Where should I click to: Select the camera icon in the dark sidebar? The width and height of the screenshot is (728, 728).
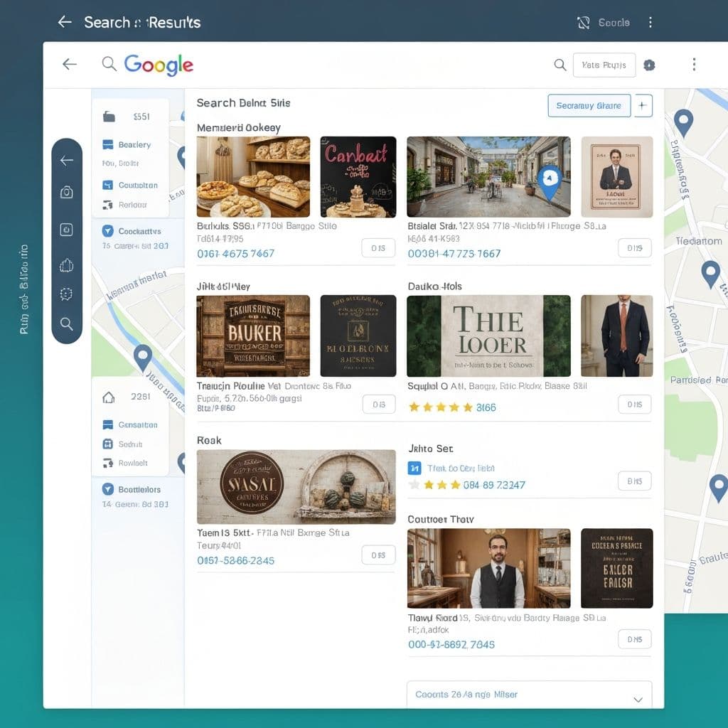tap(67, 192)
